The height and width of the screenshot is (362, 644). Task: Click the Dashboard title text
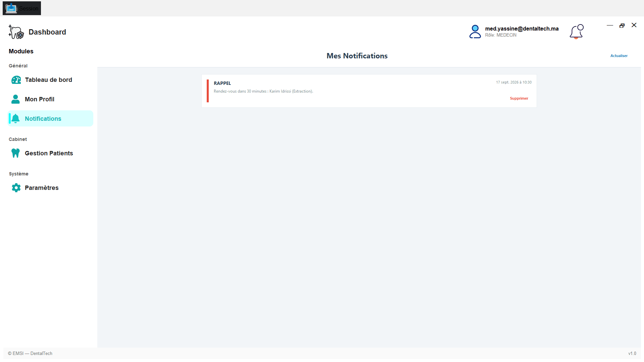point(47,32)
